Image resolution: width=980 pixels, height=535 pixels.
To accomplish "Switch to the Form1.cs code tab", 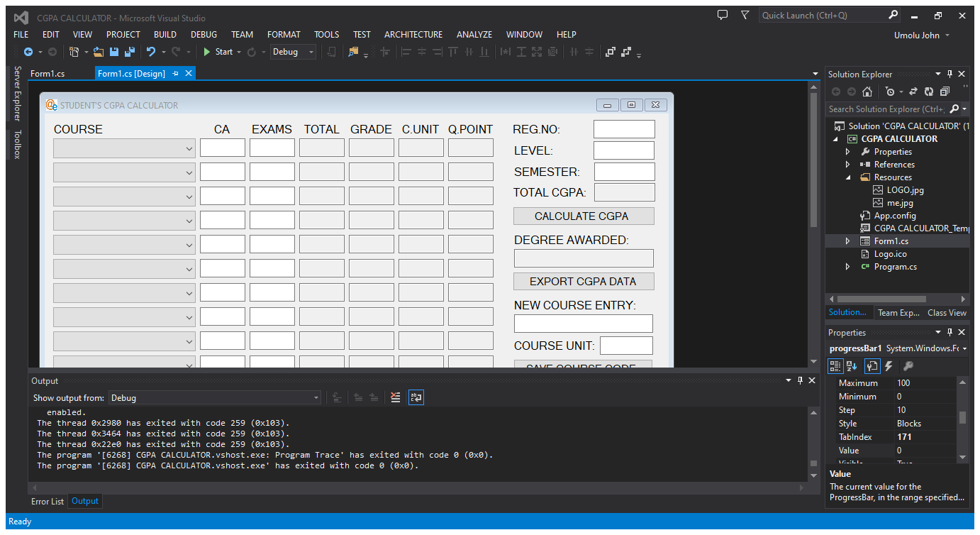I will (x=48, y=74).
